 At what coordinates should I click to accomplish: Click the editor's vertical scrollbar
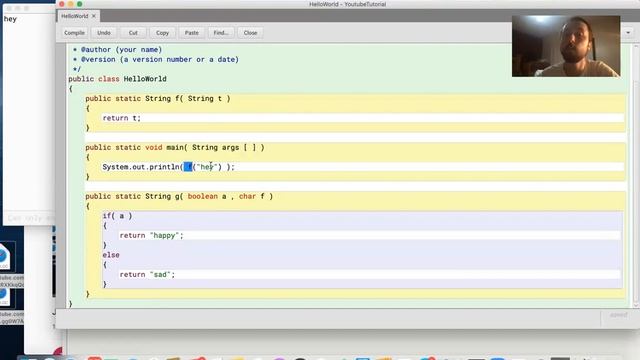(636, 176)
